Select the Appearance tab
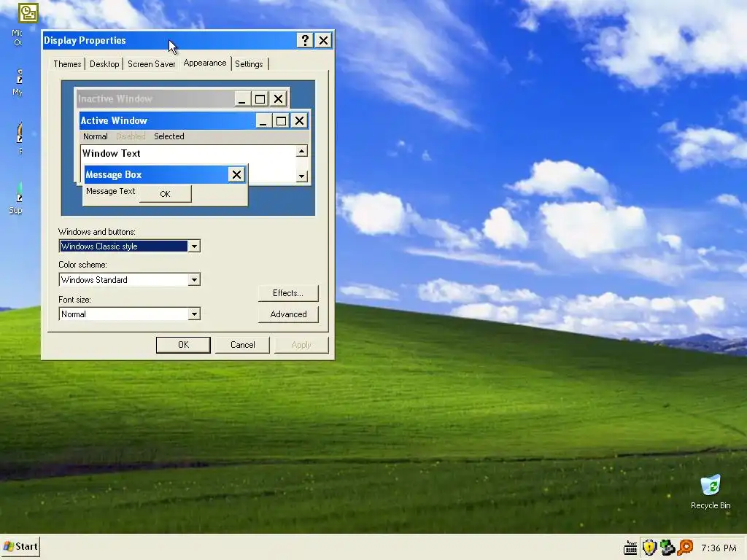747x560 pixels. (205, 63)
